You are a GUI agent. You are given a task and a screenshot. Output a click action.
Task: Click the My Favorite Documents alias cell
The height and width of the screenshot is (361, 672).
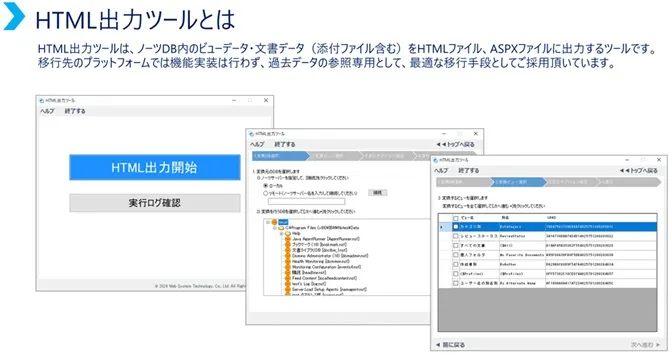(x=522, y=255)
